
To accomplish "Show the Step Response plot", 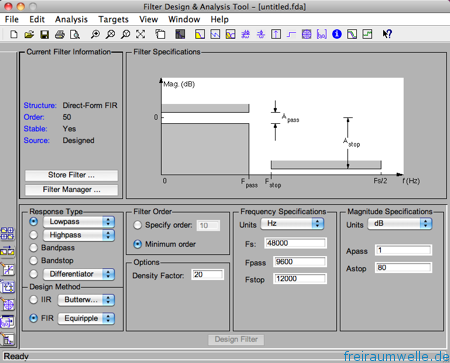I will 291,34.
